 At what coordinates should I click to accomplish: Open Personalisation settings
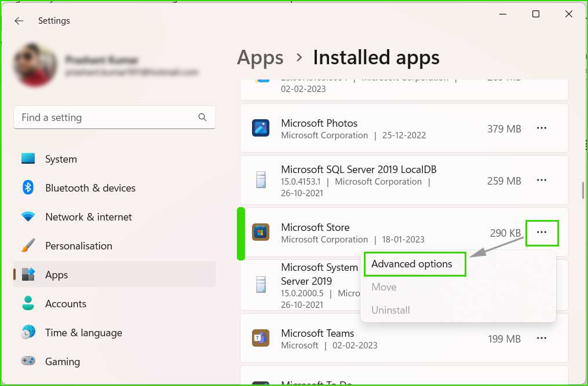[x=114, y=246]
